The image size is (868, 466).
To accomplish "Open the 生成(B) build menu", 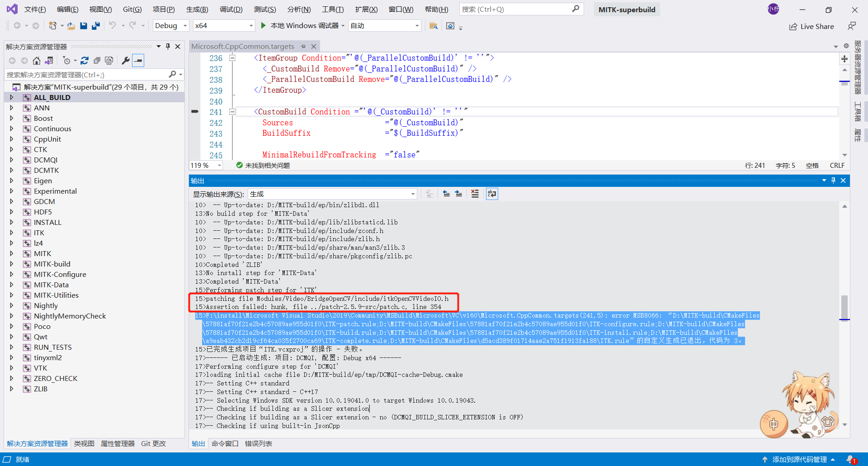I will pyautogui.click(x=197, y=9).
